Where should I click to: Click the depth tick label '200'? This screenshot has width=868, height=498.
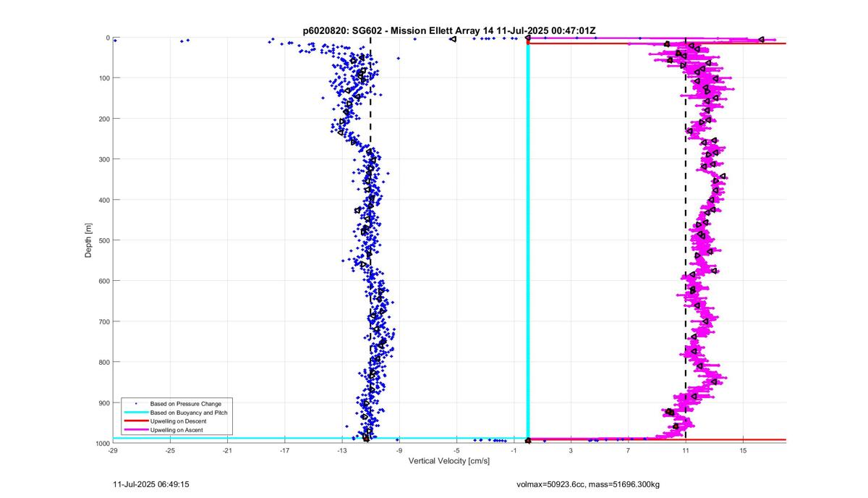(x=104, y=119)
